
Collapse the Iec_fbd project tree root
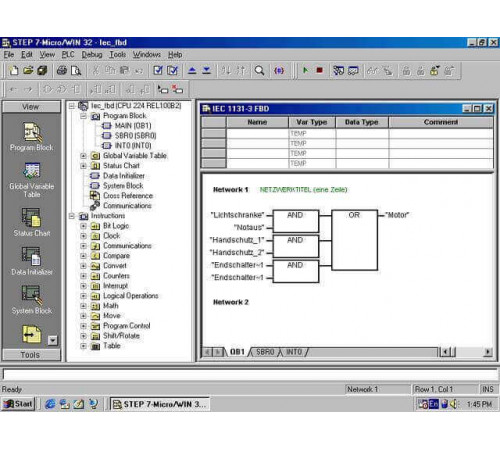click(x=72, y=106)
